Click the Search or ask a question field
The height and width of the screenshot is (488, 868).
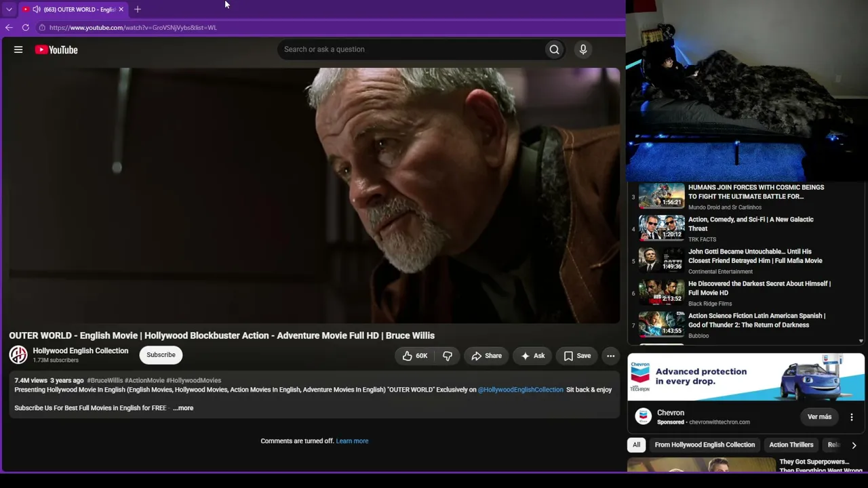410,49
